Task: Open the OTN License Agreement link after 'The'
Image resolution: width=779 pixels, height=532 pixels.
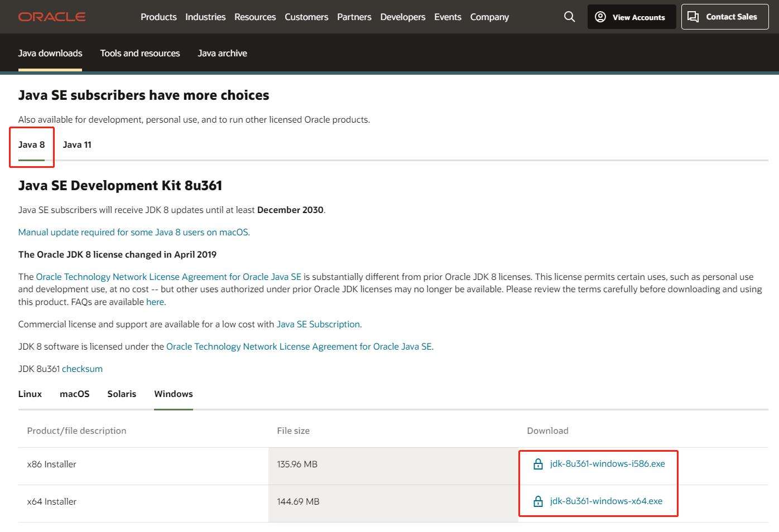Action: tap(169, 277)
